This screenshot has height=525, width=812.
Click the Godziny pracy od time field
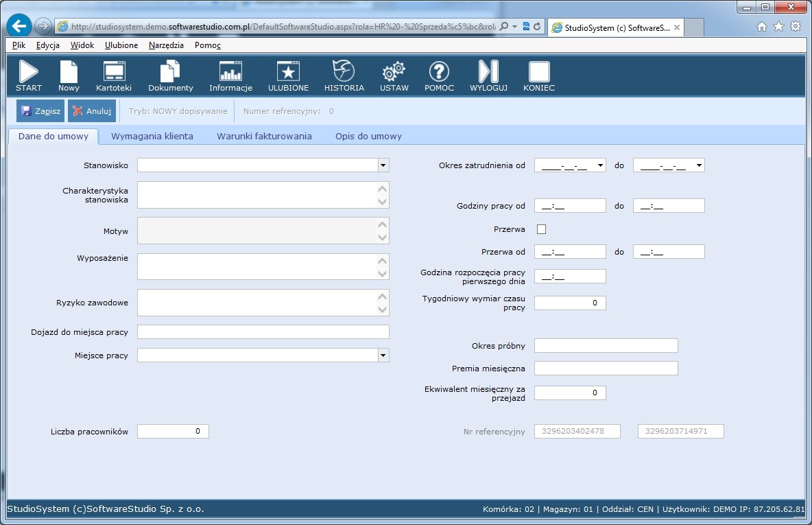click(570, 206)
